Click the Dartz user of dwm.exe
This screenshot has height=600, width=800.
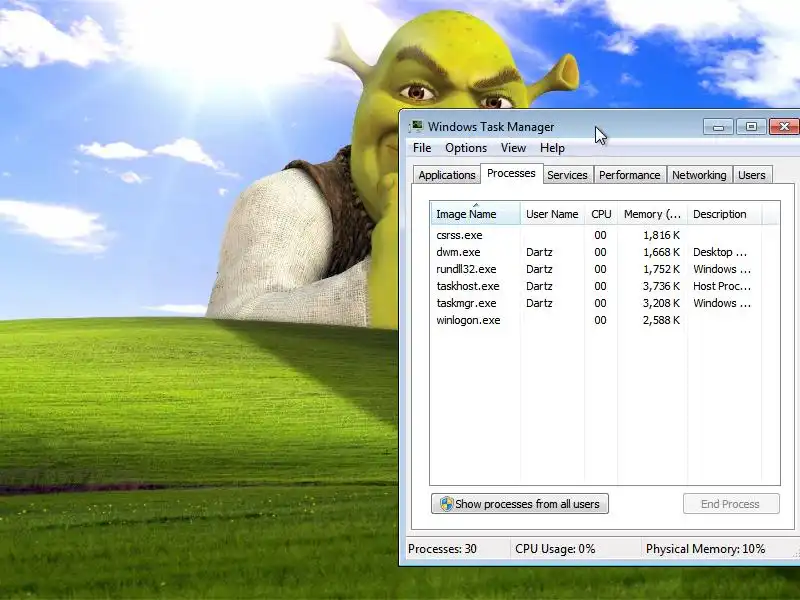point(539,252)
